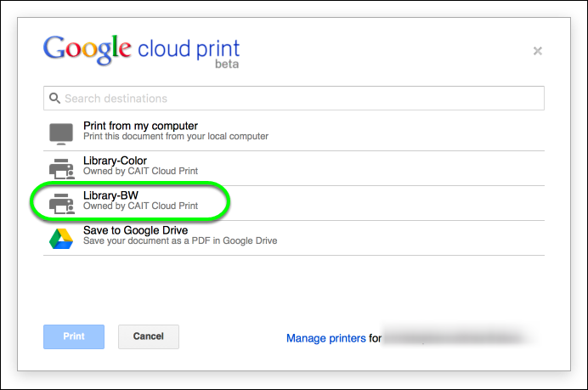
Task: Focus the Search destinations field
Action: pyautogui.click(x=294, y=99)
